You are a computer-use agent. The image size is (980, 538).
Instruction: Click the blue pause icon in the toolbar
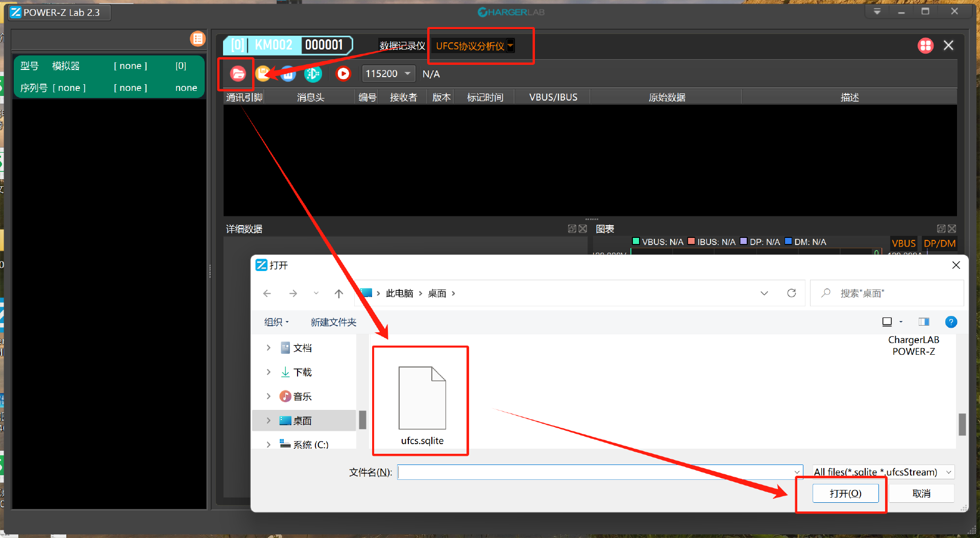click(x=288, y=74)
